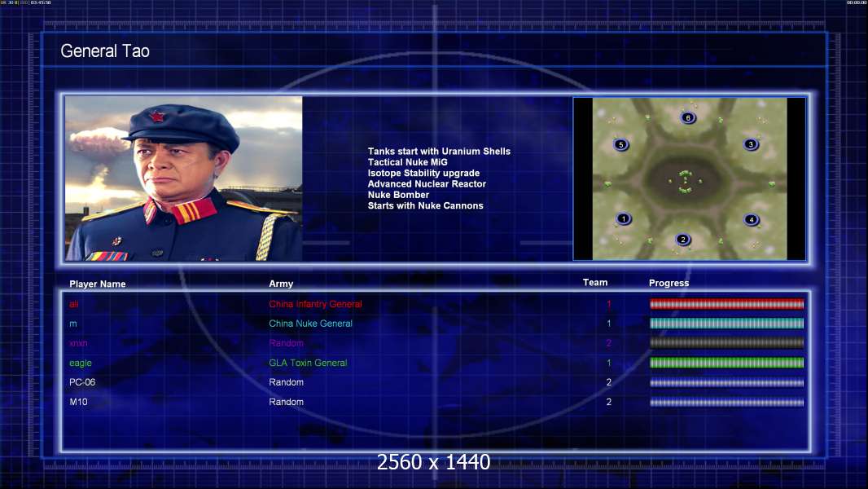Select start position marker 6 on map

tap(688, 117)
